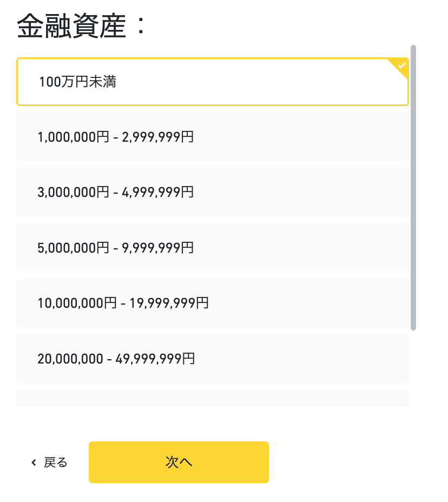Click the gray scrollbar thumb
The width and height of the screenshot is (448, 502).
413,187
